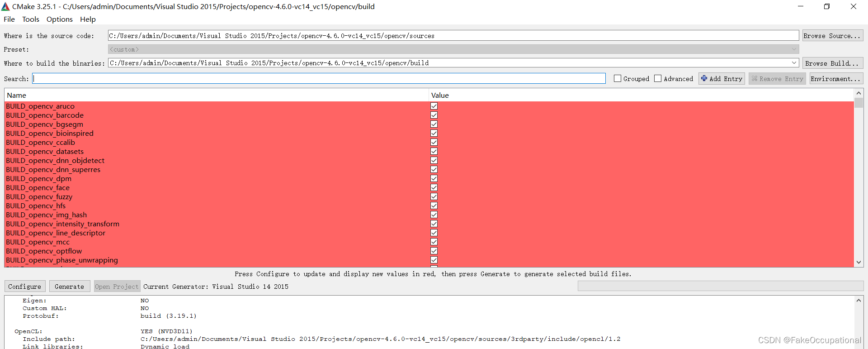Uncheck BUILD_opencv_datasets value checkbox
868x349 pixels.
434,151
